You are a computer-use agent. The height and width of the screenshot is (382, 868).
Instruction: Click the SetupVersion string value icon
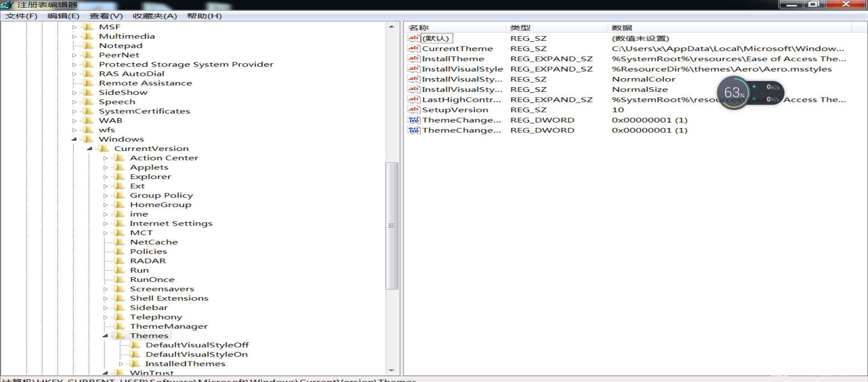pyautogui.click(x=413, y=110)
